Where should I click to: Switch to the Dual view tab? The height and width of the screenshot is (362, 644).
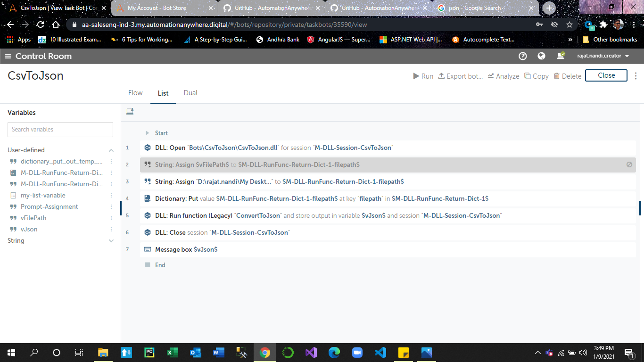[x=190, y=93]
